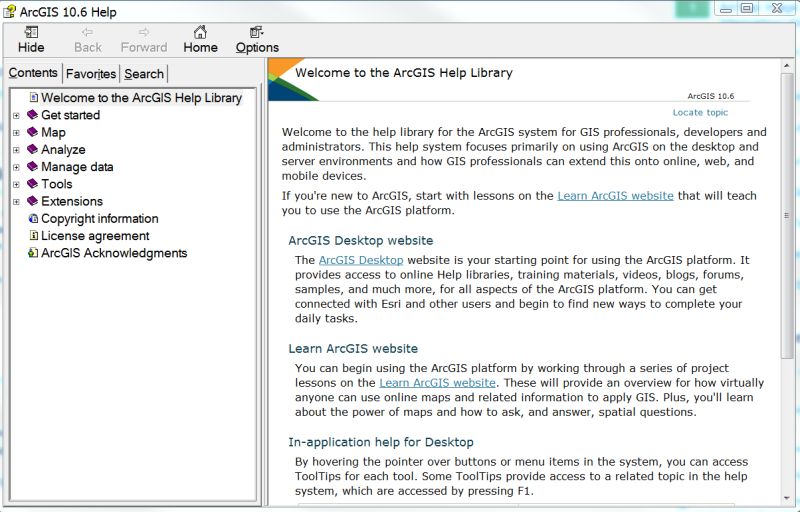Open License agreement page
This screenshot has width=800, height=512.
95,236
